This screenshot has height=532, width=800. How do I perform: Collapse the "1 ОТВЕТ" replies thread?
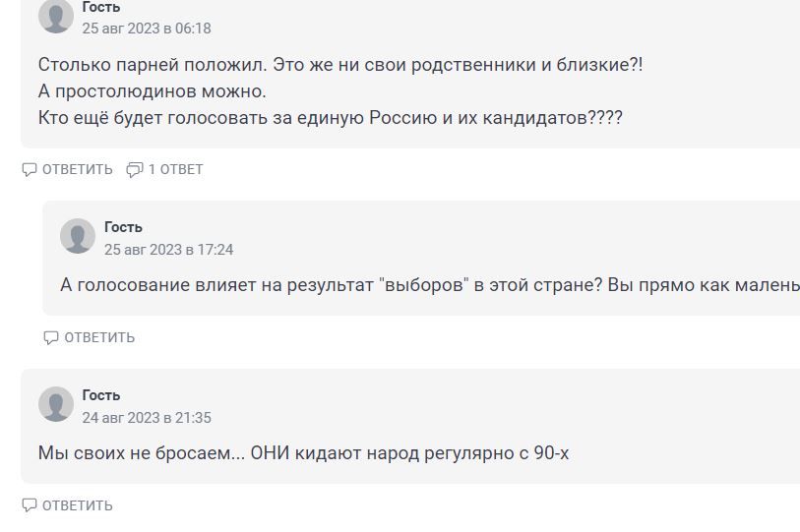click(174, 169)
